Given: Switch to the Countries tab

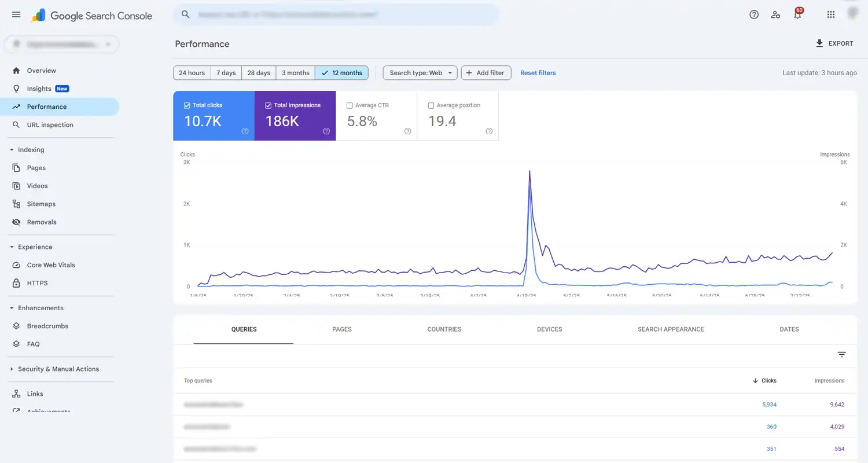Looking at the screenshot, I should point(444,329).
